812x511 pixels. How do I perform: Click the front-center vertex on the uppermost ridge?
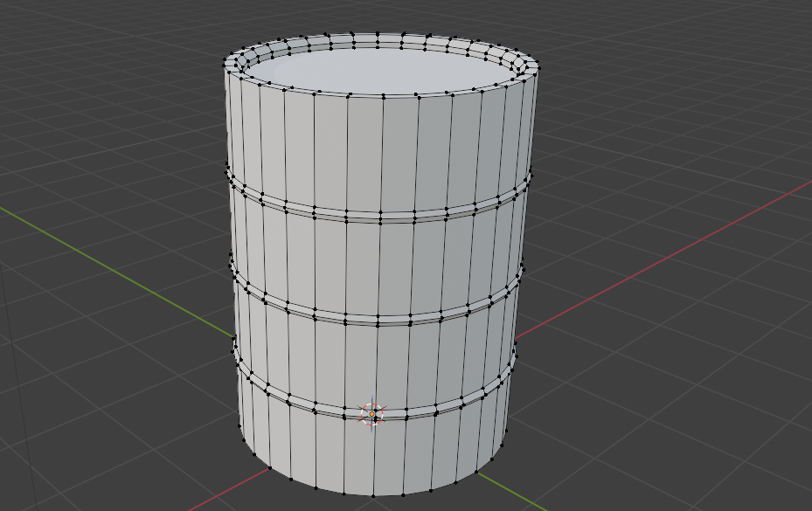point(380,211)
